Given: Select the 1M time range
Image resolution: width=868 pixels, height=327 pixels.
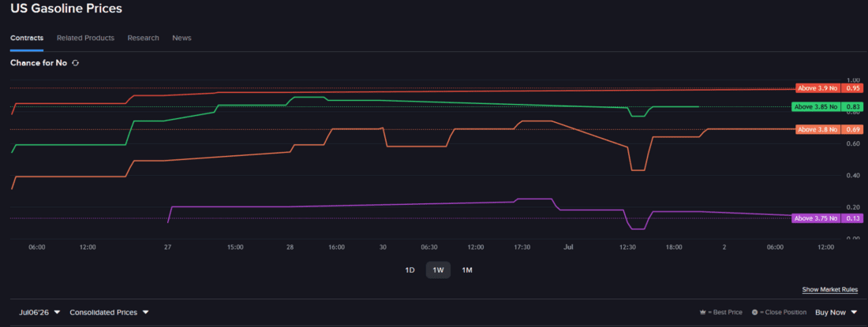Looking at the screenshot, I should point(466,270).
